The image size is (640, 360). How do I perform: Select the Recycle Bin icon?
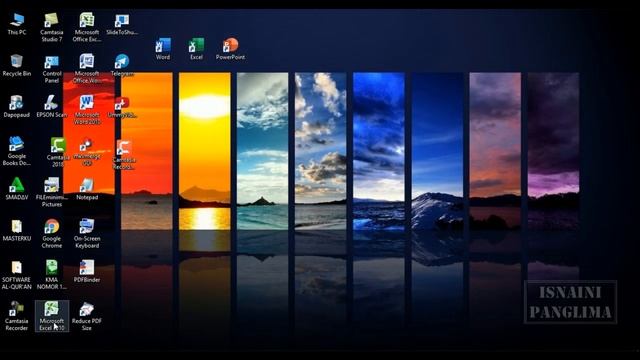(x=17, y=65)
